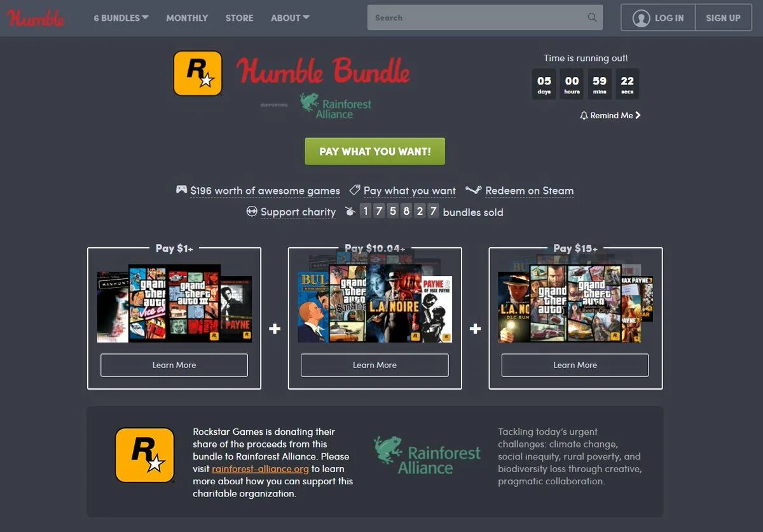763x532 pixels.
Task: Click the Steam icon
Action: pos(473,189)
